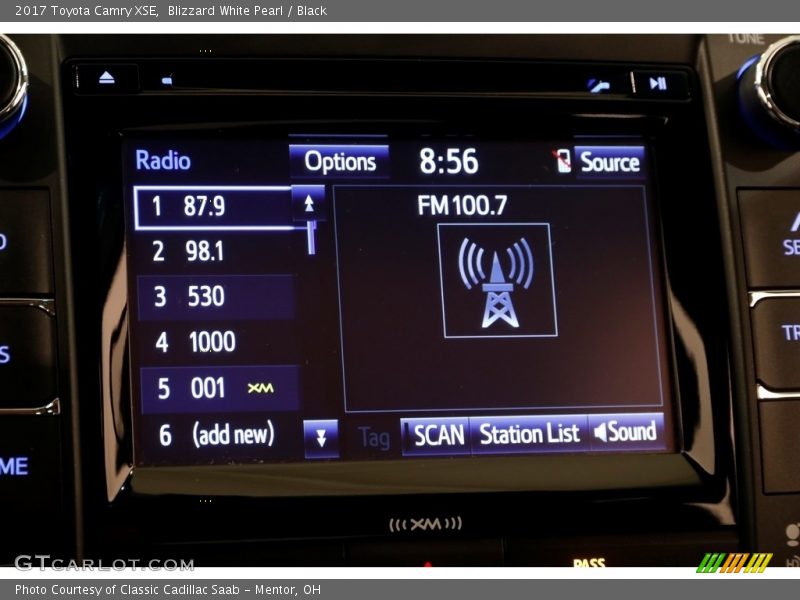Viewport: 800px width, 600px height.
Task: Tap preset 6 add new slot
Action: pos(220,435)
